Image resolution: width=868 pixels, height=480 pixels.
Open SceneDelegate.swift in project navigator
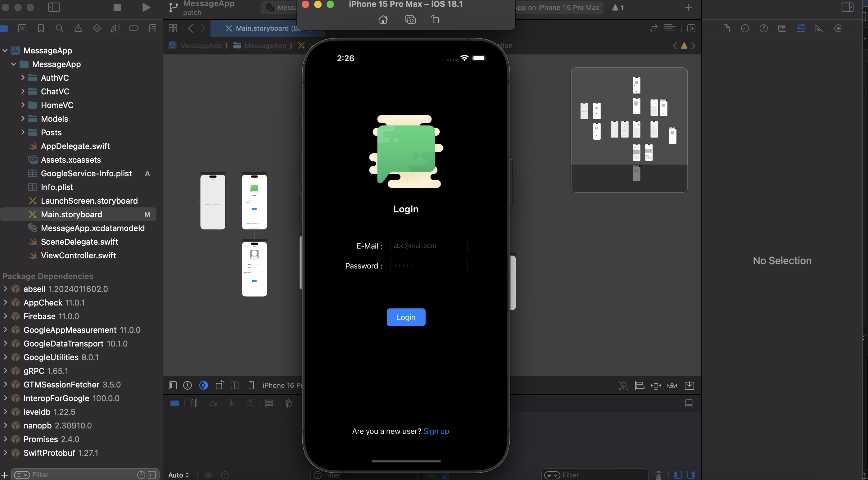click(79, 242)
